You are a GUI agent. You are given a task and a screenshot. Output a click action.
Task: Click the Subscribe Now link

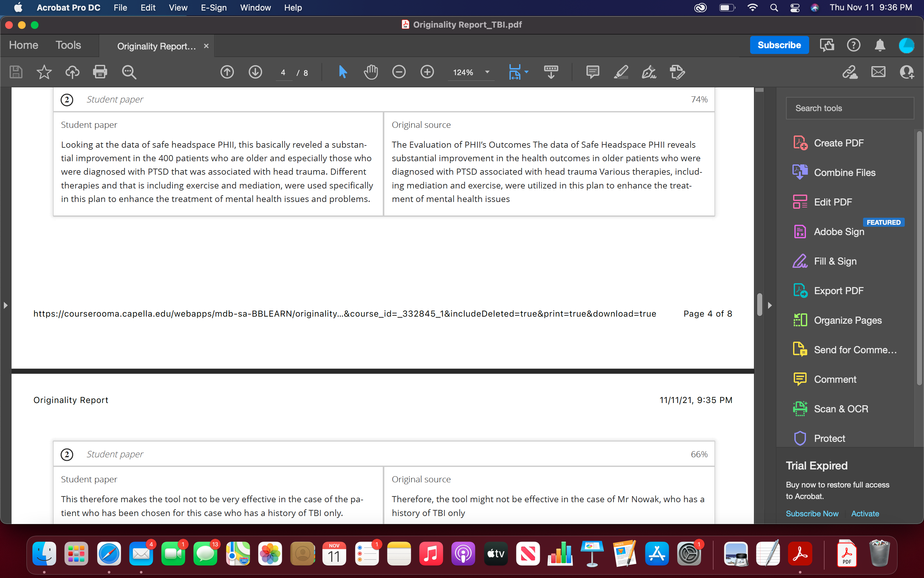[812, 513]
